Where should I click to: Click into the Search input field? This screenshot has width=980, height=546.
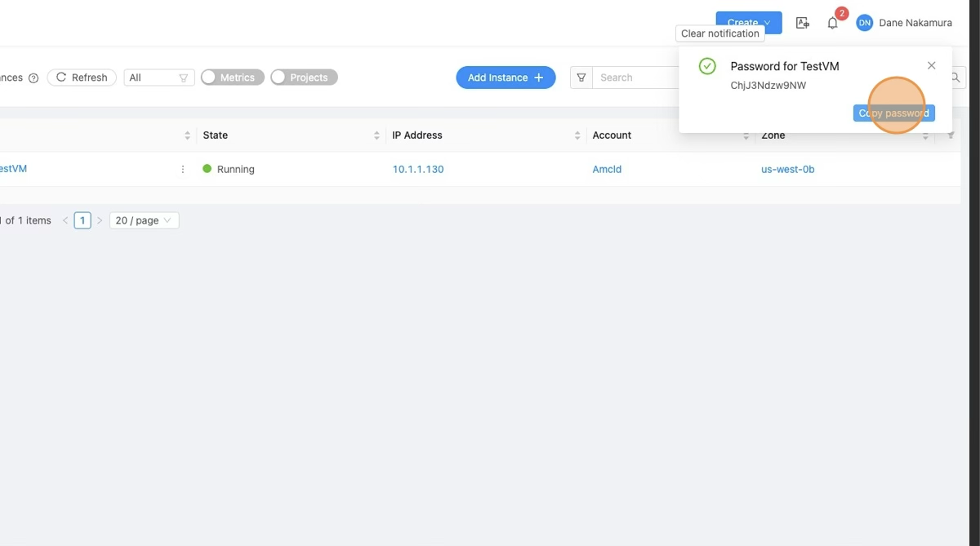[637, 78]
